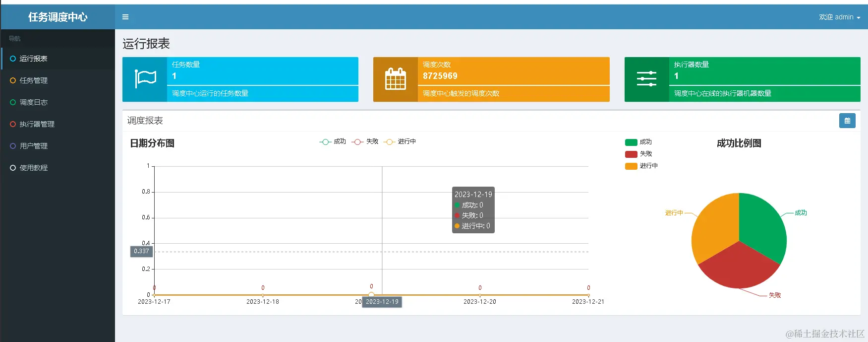Image resolution: width=868 pixels, height=342 pixels.
Task: Open 运行报表 in the sidebar
Action: point(58,59)
